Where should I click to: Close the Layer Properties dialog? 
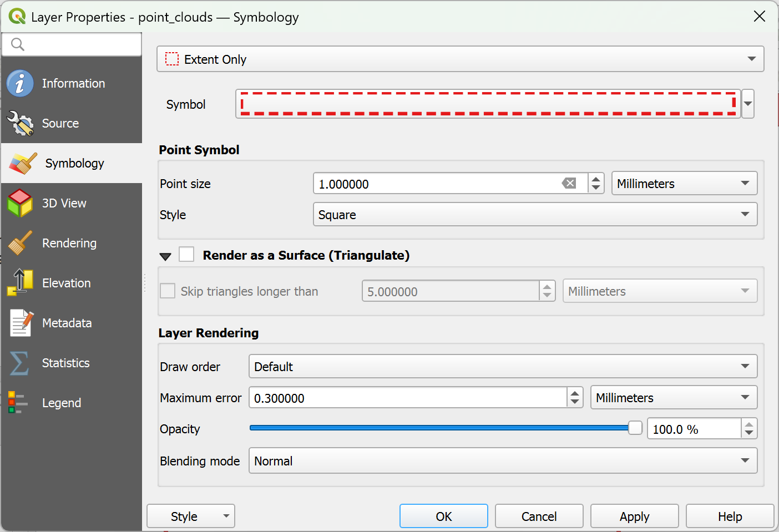coord(760,17)
